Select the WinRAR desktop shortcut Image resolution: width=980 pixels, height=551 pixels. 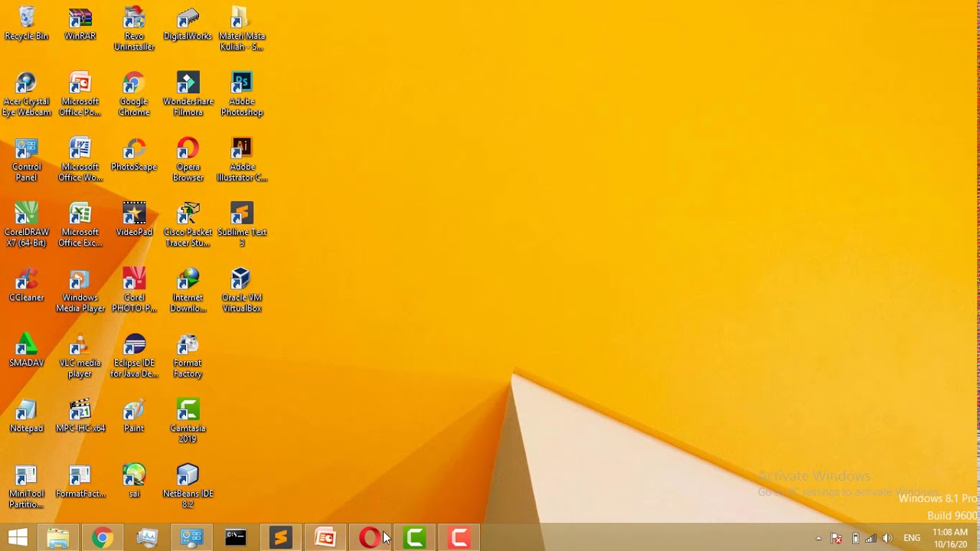point(80,24)
